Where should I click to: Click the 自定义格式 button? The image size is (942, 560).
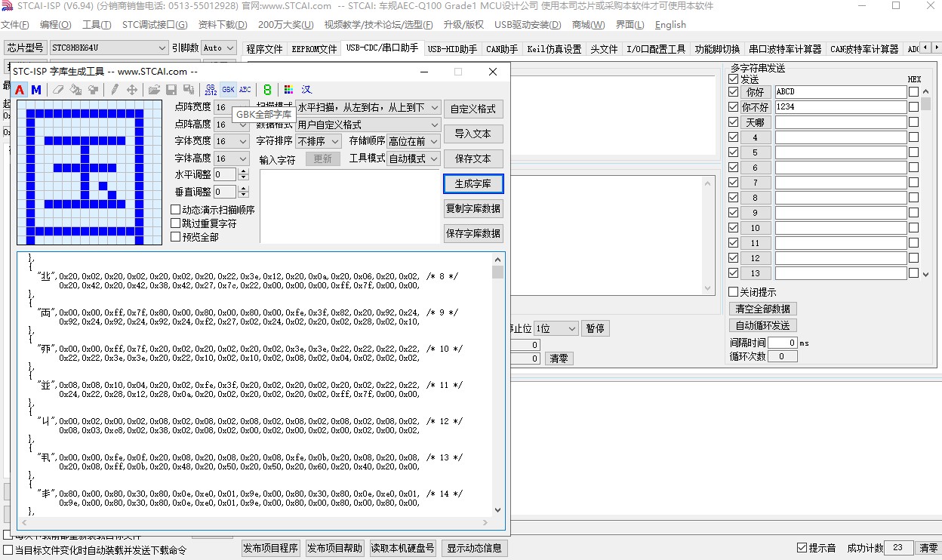point(473,109)
